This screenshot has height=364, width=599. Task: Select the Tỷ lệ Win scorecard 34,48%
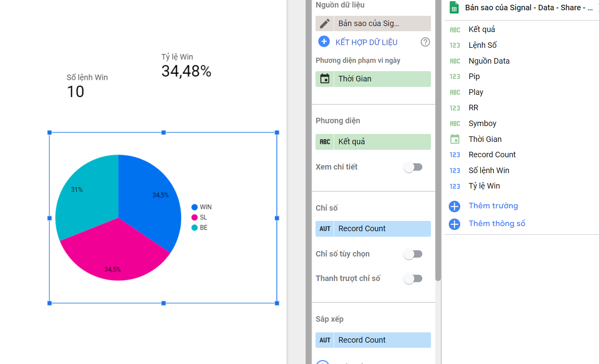pos(186,66)
